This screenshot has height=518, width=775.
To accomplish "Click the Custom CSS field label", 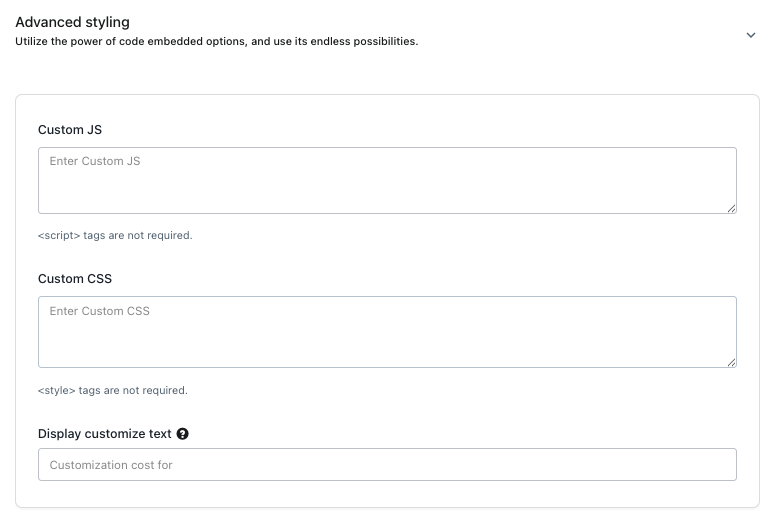I will [x=75, y=279].
